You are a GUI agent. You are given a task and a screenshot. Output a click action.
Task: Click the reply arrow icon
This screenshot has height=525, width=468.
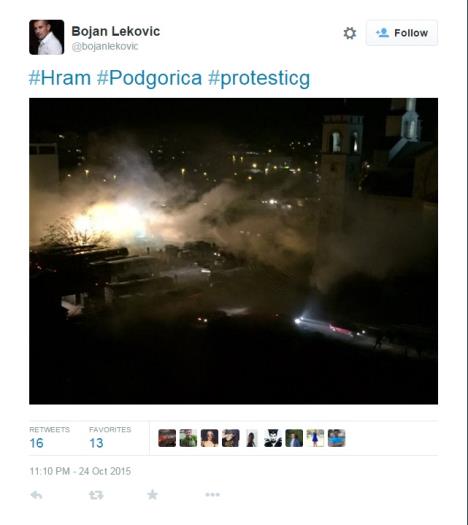point(36,495)
